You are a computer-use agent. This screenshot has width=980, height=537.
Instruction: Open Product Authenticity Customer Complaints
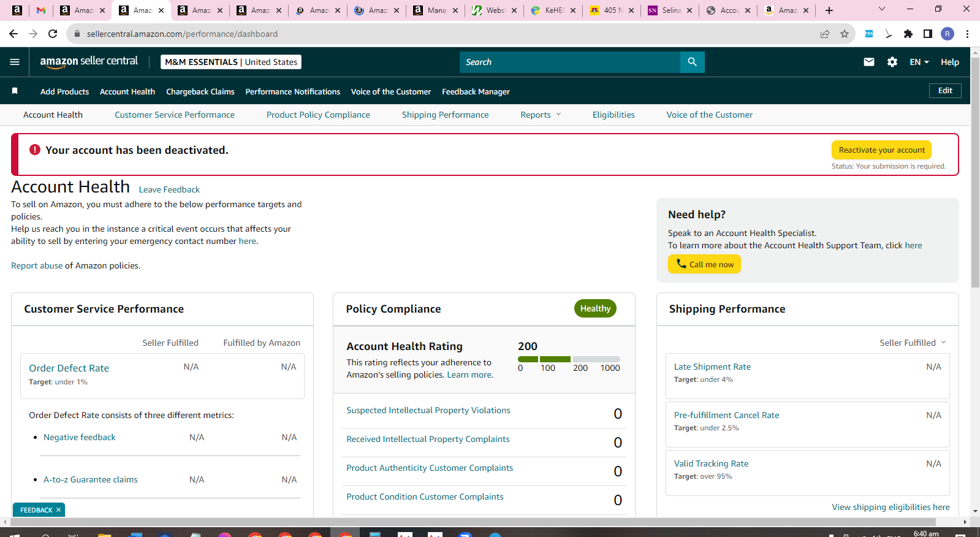click(x=430, y=468)
